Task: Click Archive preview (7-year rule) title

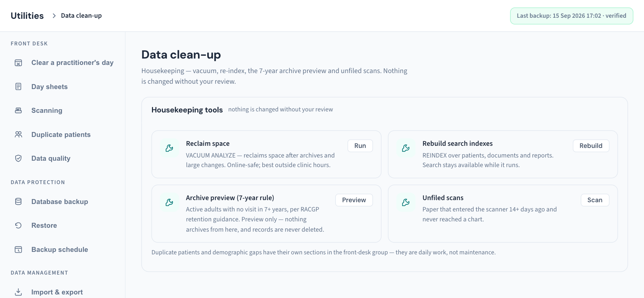Action: tap(230, 198)
